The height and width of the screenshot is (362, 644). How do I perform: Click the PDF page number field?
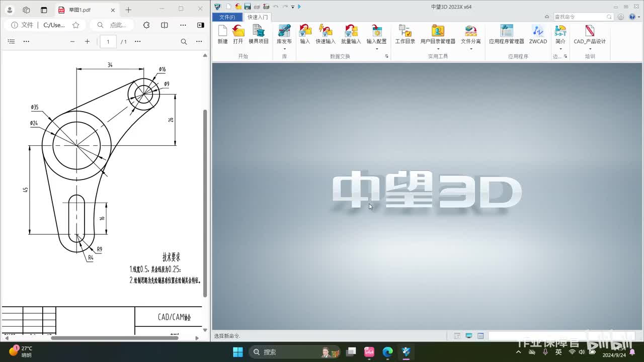(108, 42)
